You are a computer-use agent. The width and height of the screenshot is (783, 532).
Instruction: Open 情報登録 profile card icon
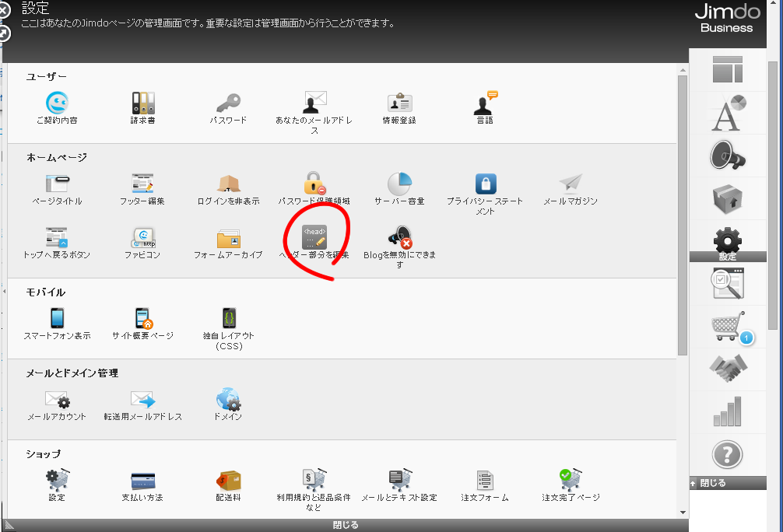point(399,103)
